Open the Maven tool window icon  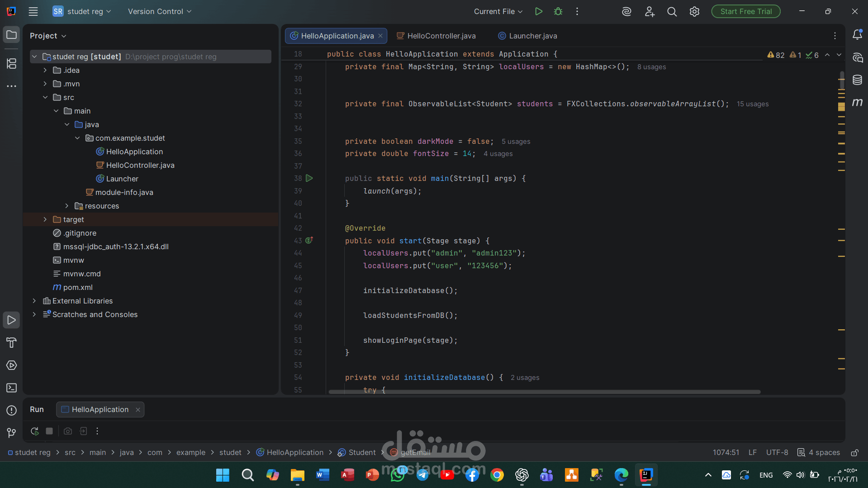click(857, 103)
